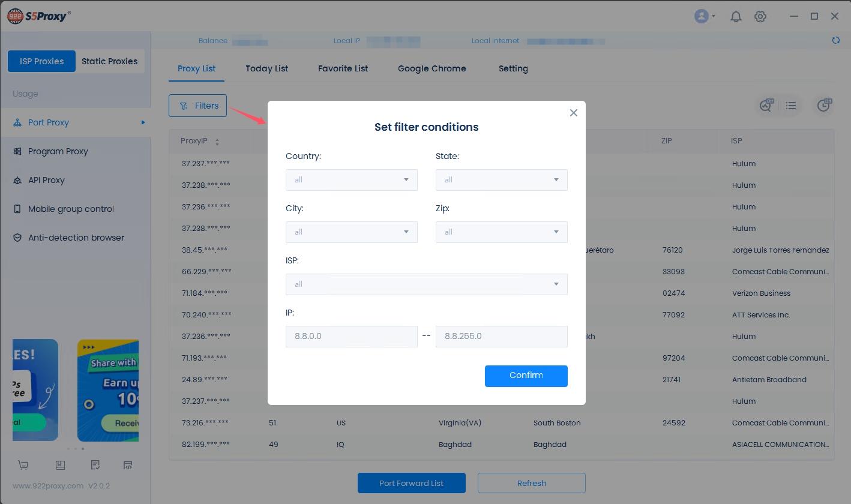Click the Confirm button
The width and height of the screenshot is (851, 504).
click(526, 376)
